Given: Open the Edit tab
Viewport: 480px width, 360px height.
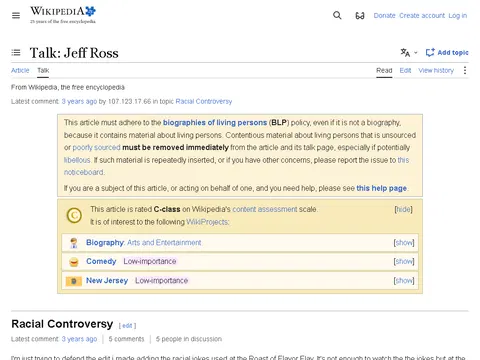Looking at the screenshot, I should [405, 70].
